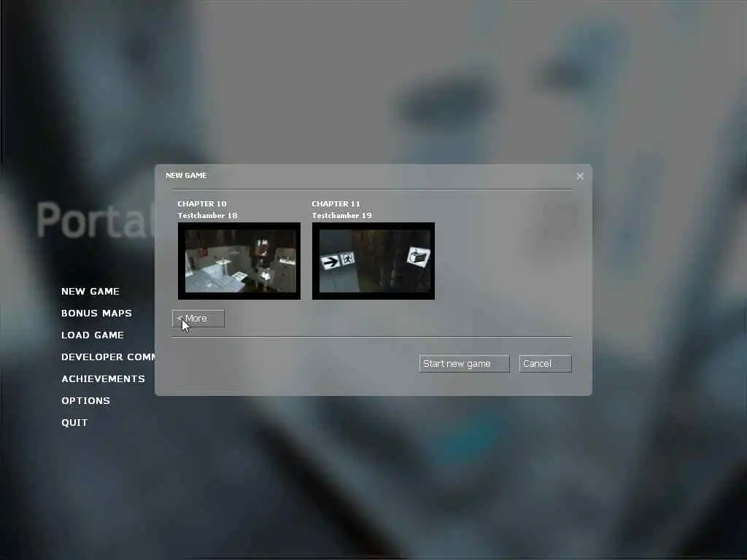This screenshot has width=747, height=560.
Task: Click the Start new game button
Action: pos(464,364)
